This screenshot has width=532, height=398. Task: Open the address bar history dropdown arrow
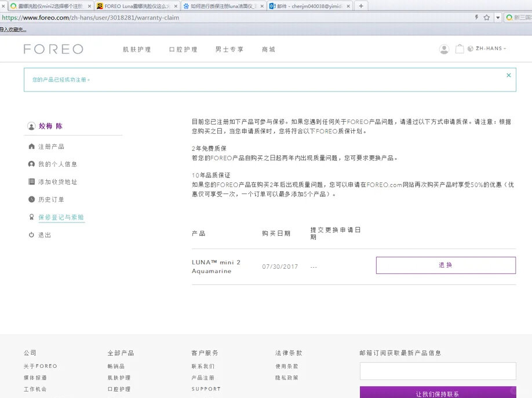[497, 17]
